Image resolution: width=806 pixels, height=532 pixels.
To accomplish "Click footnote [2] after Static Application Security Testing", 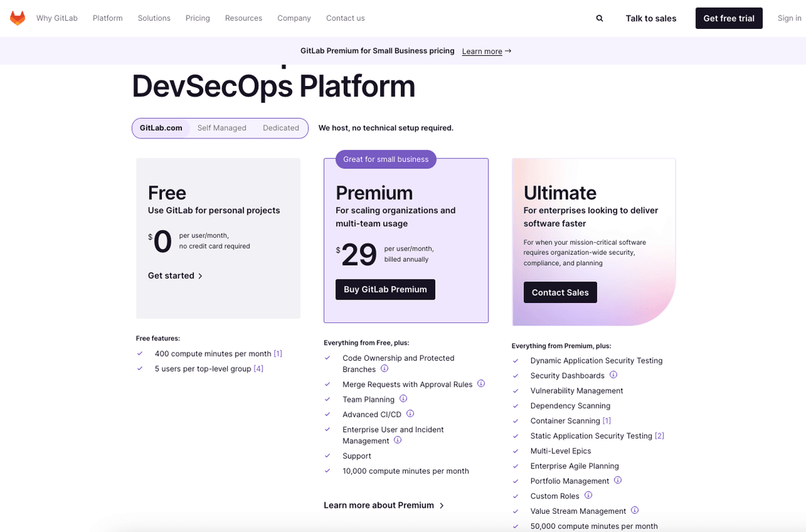I will point(660,435).
